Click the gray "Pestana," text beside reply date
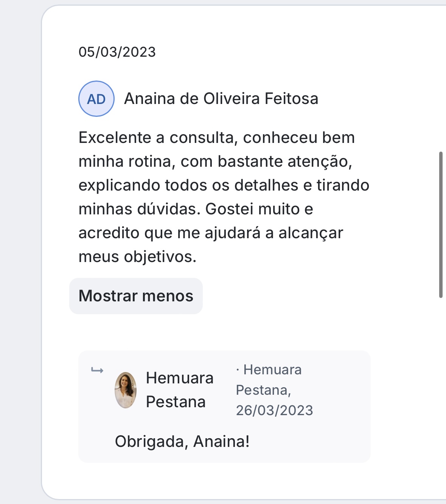 [264, 390]
